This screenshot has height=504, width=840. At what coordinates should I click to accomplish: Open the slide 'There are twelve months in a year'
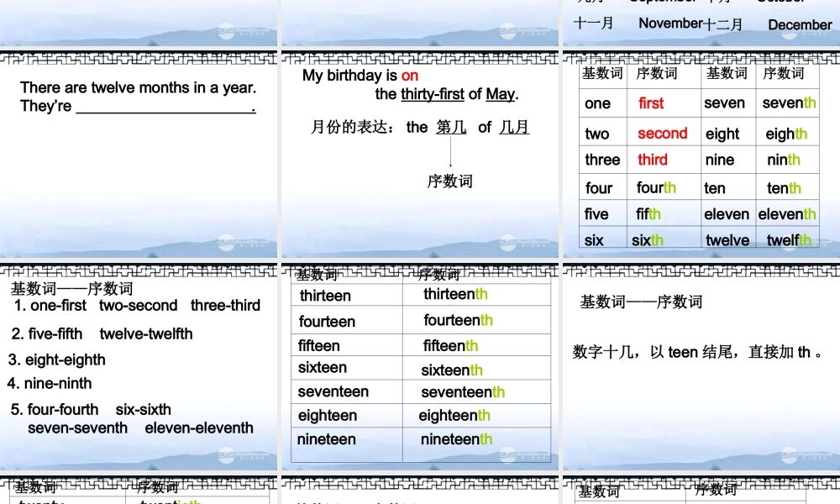coord(139,155)
